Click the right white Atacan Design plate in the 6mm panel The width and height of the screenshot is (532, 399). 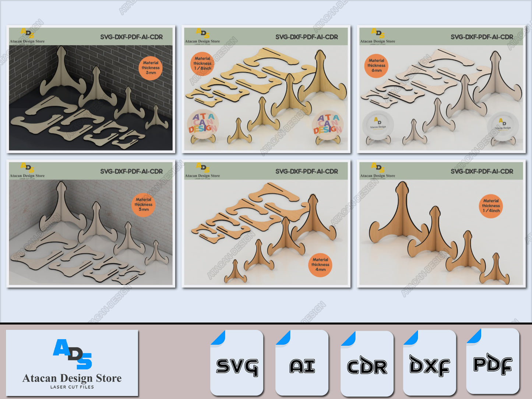pos(503,126)
